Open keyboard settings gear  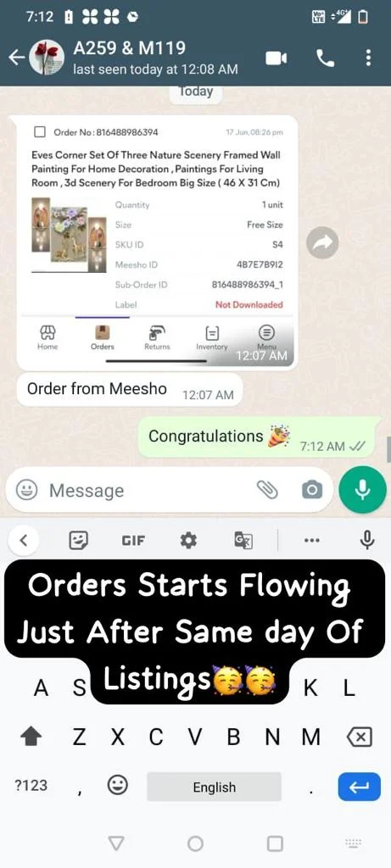pos(188,540)
